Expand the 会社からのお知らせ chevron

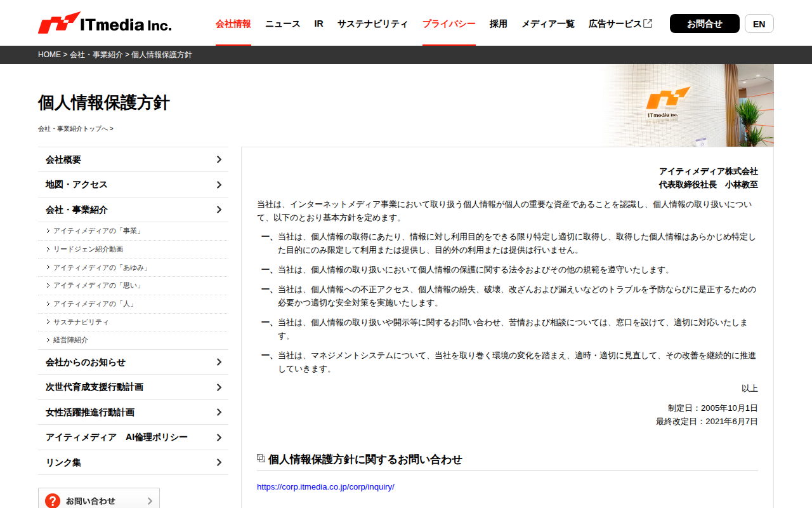[x=219, y=362]
